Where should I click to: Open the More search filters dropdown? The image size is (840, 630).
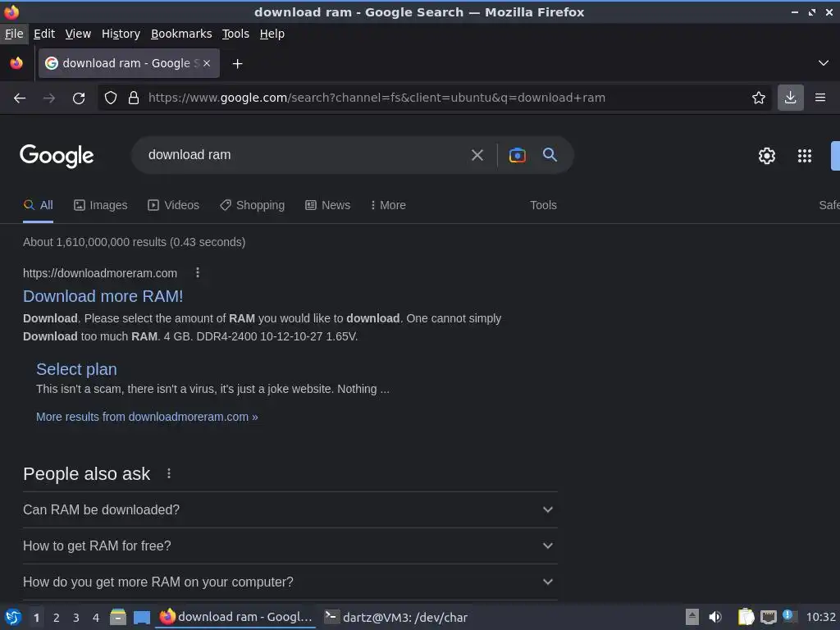click(x=388, y=205)
